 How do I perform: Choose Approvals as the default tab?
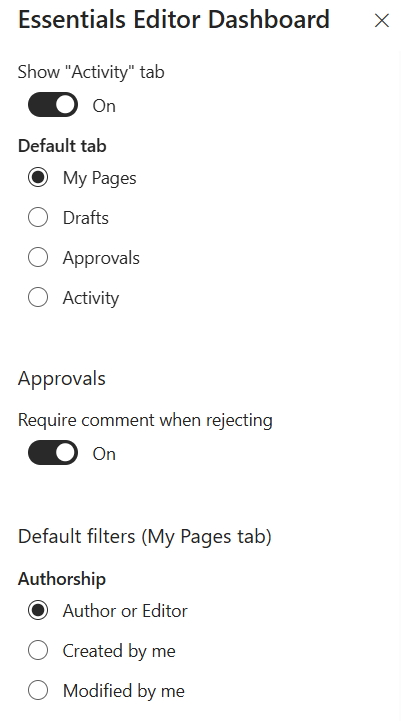pyautogui.click(x=38, y=258)
